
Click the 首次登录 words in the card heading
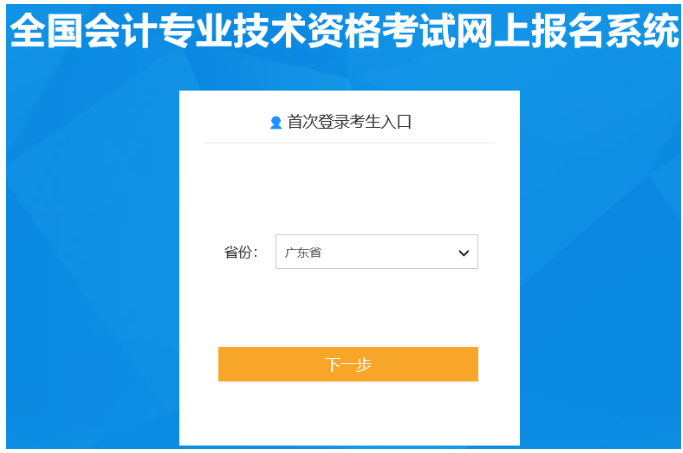tap(318, 122)
